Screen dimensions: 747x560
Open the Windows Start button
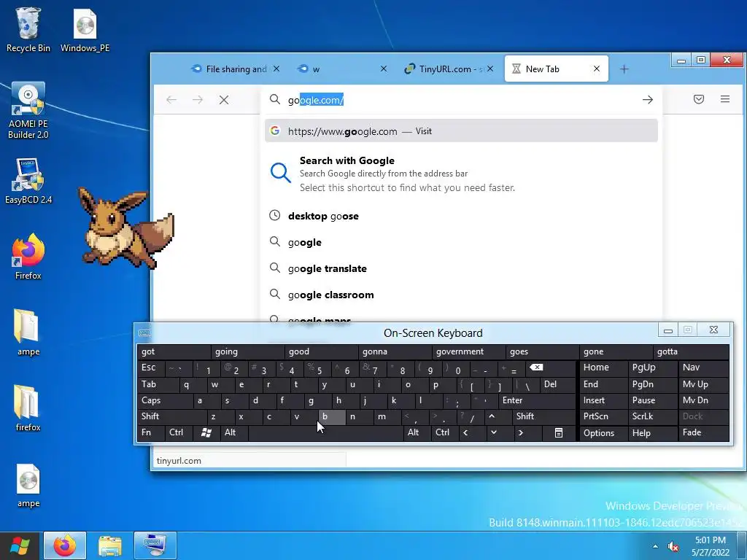(x=20, y=545)
